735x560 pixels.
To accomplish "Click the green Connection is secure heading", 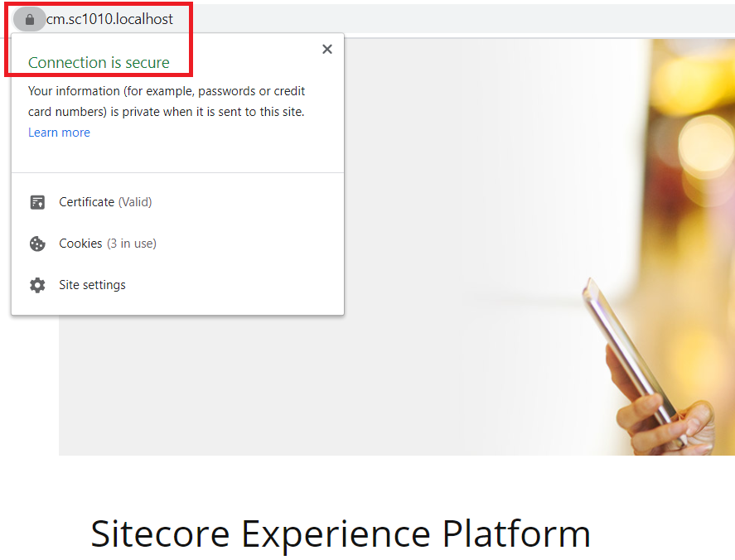I will tap(99, 63).
